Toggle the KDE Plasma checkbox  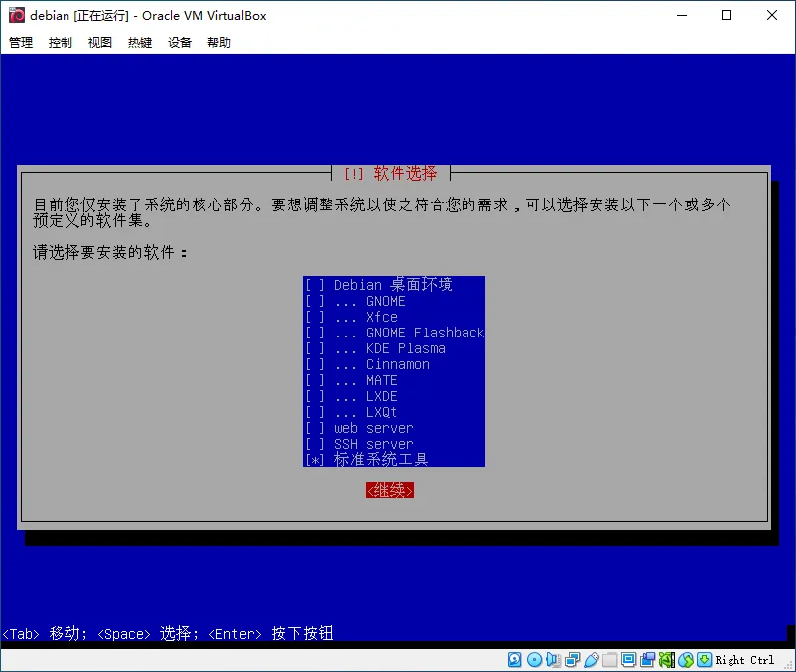(x=315, y=348)
